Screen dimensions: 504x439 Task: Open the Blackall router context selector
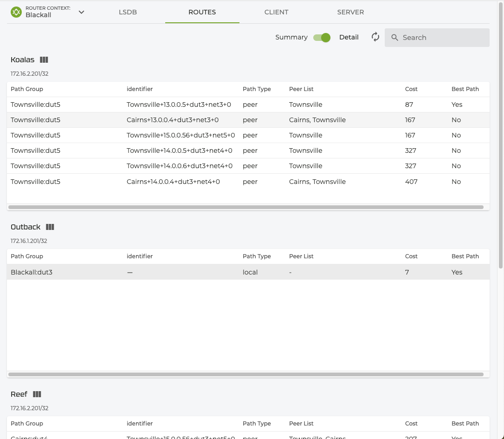39,15
